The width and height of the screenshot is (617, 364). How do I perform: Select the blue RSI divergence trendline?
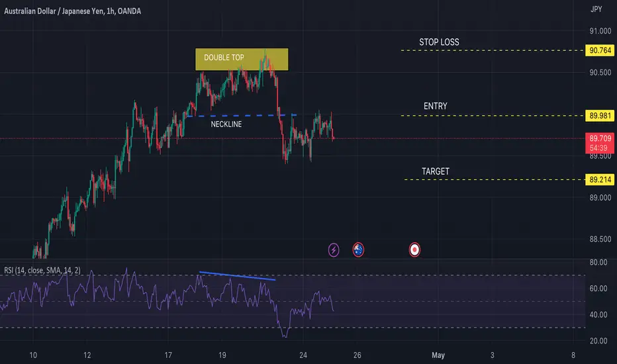(x=237, y=276)
